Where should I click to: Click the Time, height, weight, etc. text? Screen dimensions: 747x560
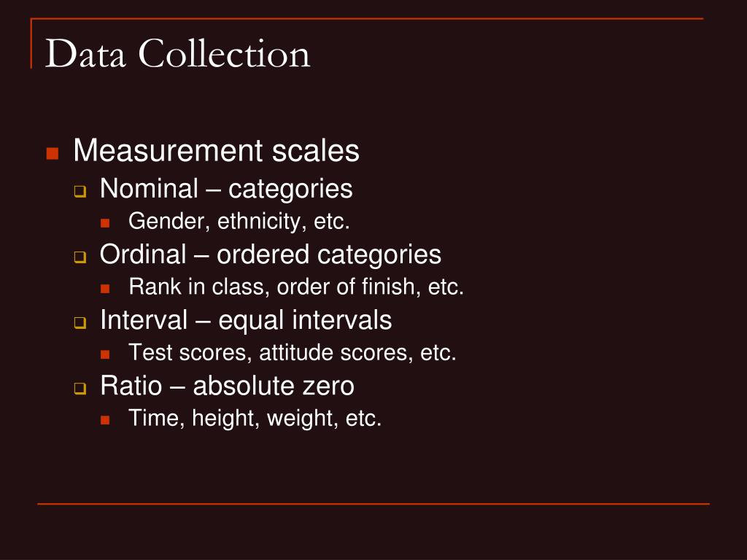[x=255, y=419]
